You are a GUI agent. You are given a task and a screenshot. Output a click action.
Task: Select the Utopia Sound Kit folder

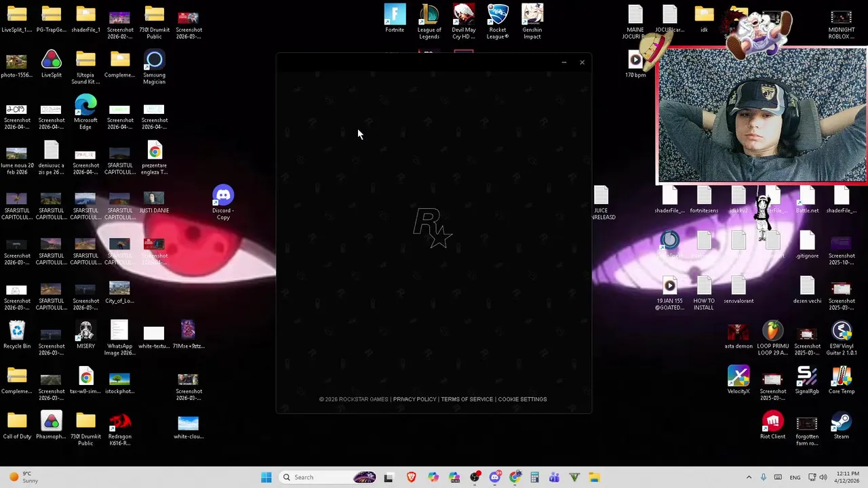(85, 67)
